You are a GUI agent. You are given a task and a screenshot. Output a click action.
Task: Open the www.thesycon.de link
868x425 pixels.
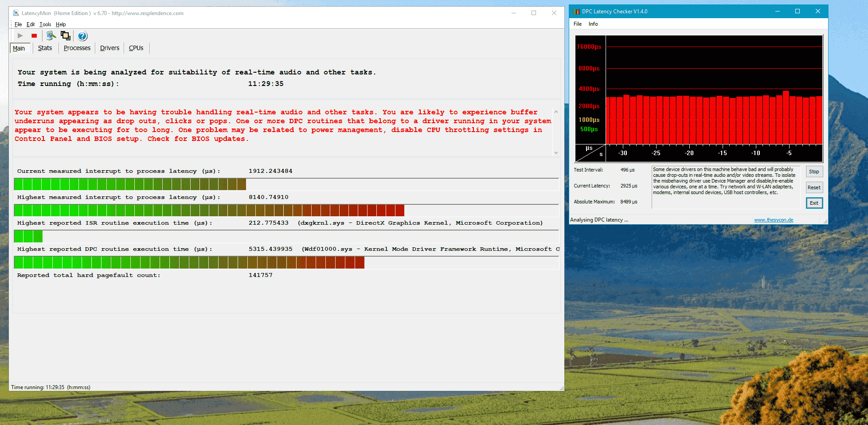click(774, 220)
